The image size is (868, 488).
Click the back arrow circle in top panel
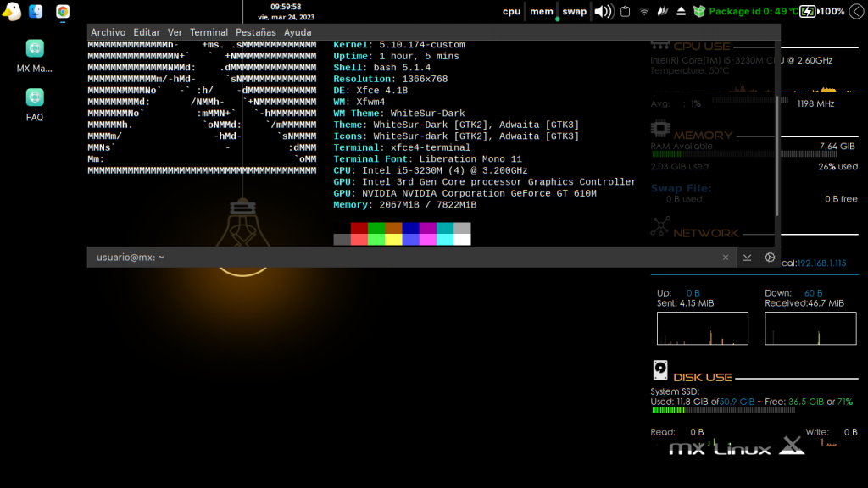[x=856, y=11]
